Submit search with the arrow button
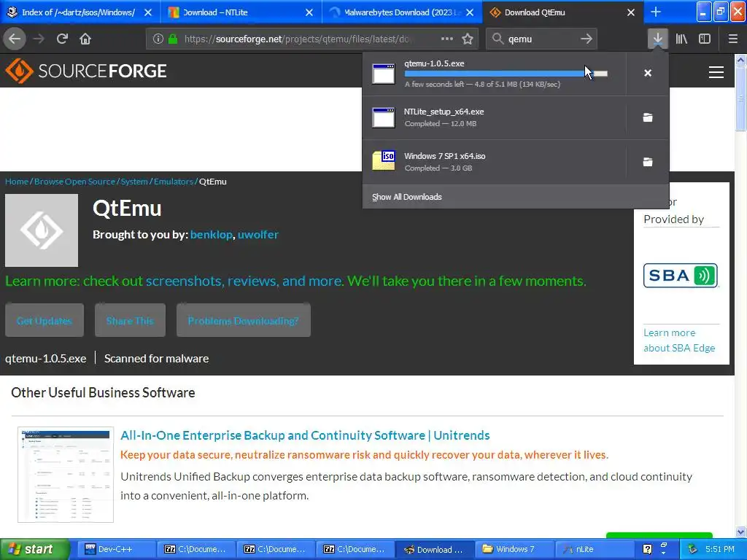The width and height of the screenshot is (747, 560). 587,39
